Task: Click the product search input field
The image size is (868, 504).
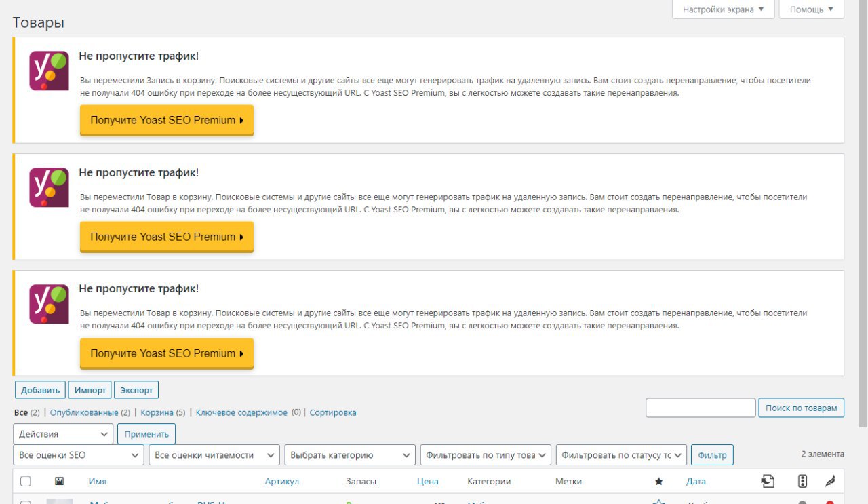Action: point(701,408)
